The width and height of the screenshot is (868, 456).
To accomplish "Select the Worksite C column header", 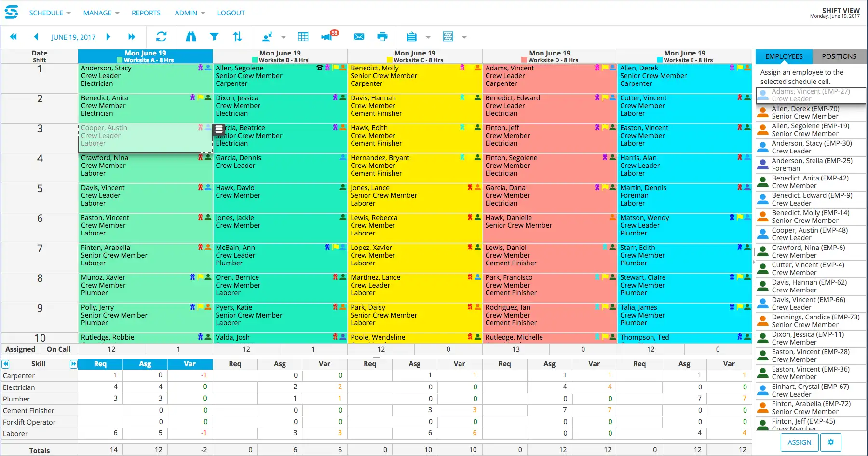I will [x=415, y=56].
